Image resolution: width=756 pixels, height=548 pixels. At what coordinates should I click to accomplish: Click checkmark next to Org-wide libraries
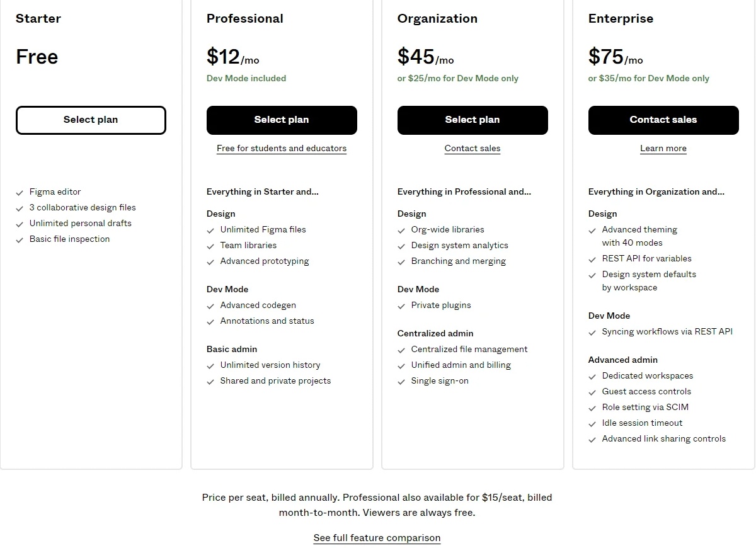coord(402,230)
